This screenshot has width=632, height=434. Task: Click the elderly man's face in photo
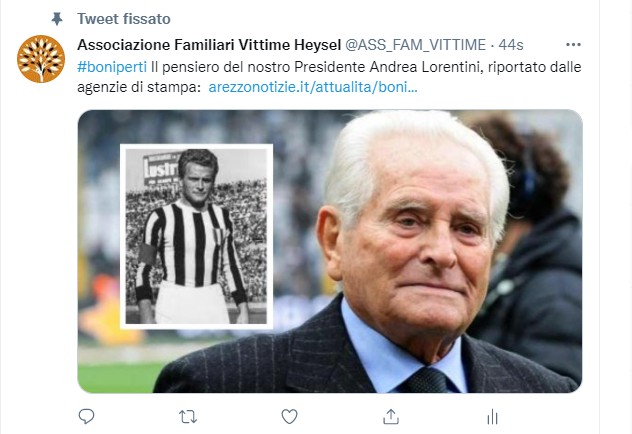tap(415, 238)
